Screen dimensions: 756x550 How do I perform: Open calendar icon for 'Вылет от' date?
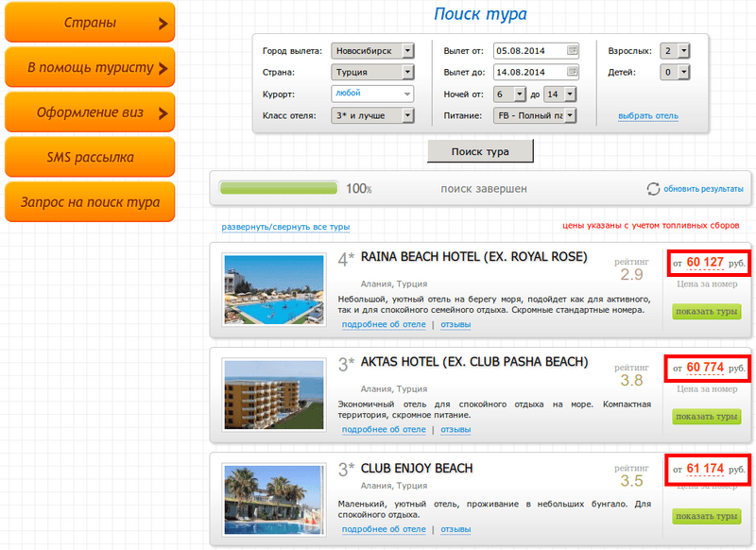(x=572, y=50)
